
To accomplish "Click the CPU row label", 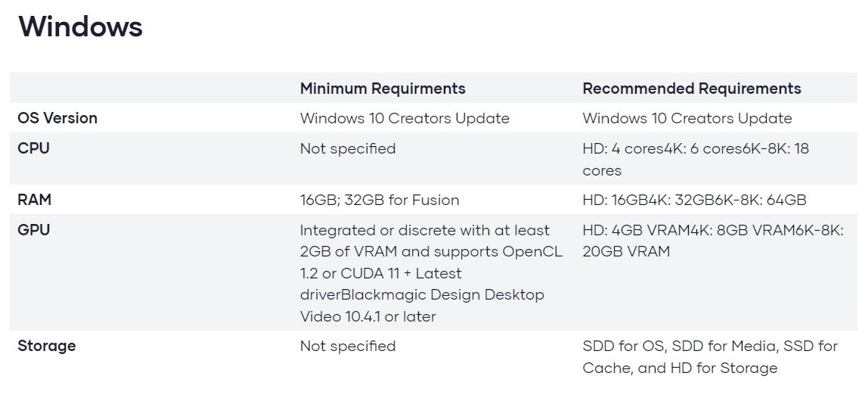I will (33, 148).
